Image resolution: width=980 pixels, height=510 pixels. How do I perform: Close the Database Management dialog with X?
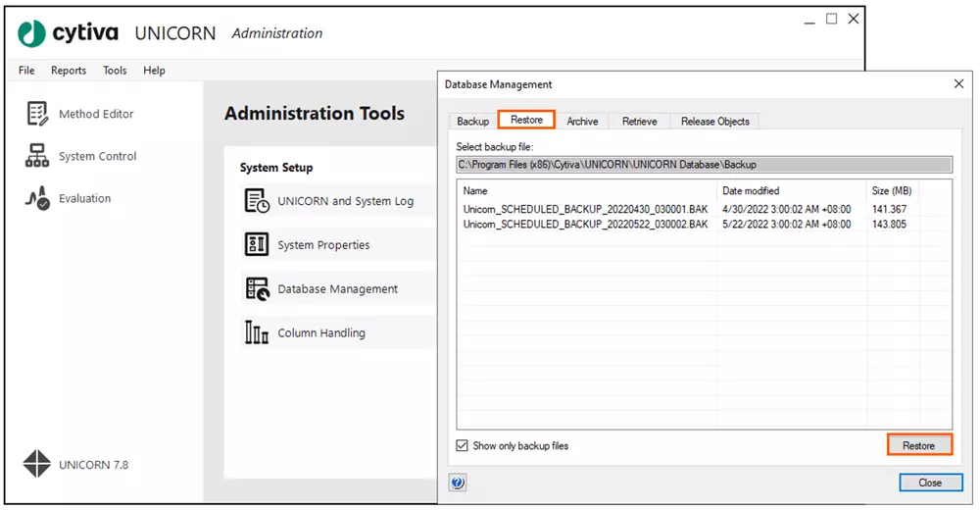(958, 83)
